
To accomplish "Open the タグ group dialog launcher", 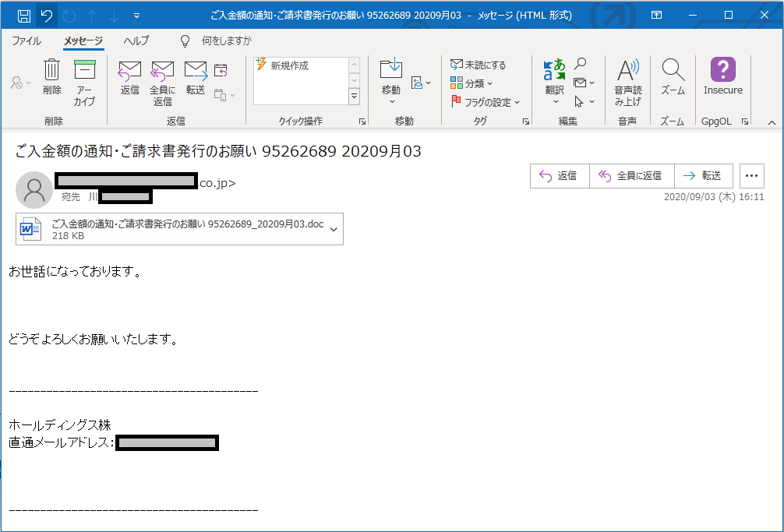I will tap(525, 122).
